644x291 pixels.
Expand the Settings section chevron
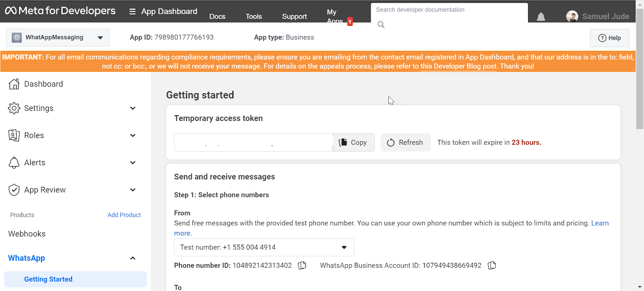pyautogui.click(x=133, y=108)
